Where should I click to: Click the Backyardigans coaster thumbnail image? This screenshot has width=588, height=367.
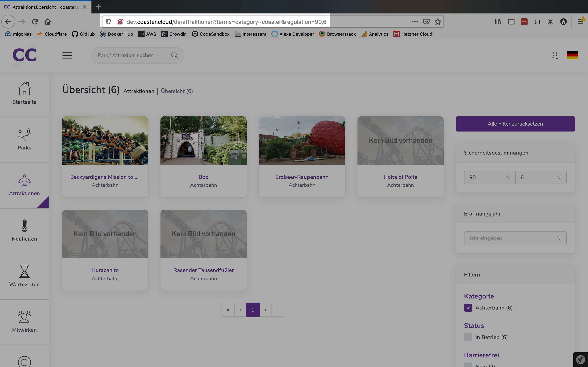point(105,140)
